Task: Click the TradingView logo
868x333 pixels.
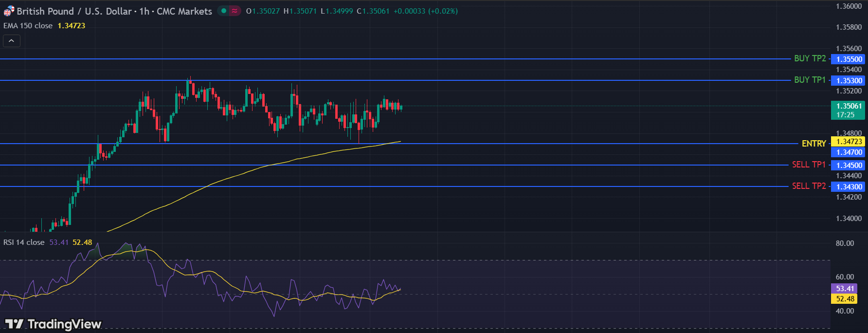Action: tap(53, 324)
